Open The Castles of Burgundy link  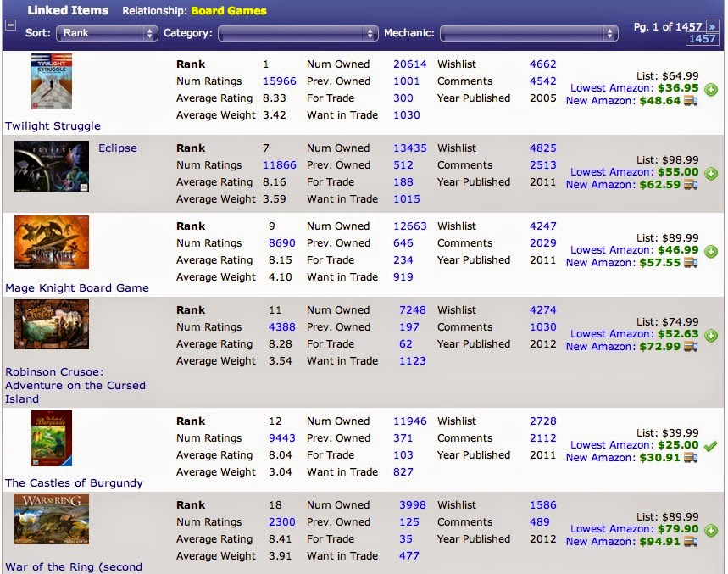coord(74,483)
